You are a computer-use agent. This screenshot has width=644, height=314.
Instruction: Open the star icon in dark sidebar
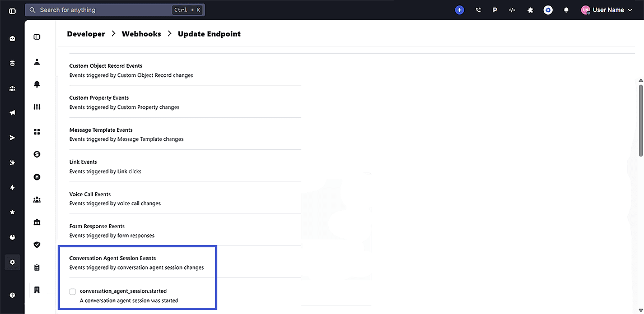point(12,212)
